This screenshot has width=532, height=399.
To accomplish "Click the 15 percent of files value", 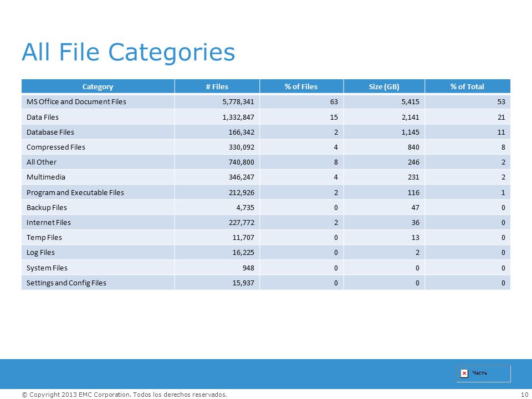I will click(x=334, y=117).
